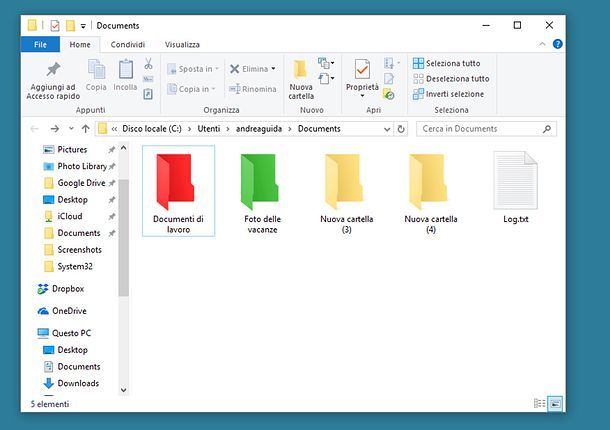Switch to the Visualizza tab

[x=182, y=44]
